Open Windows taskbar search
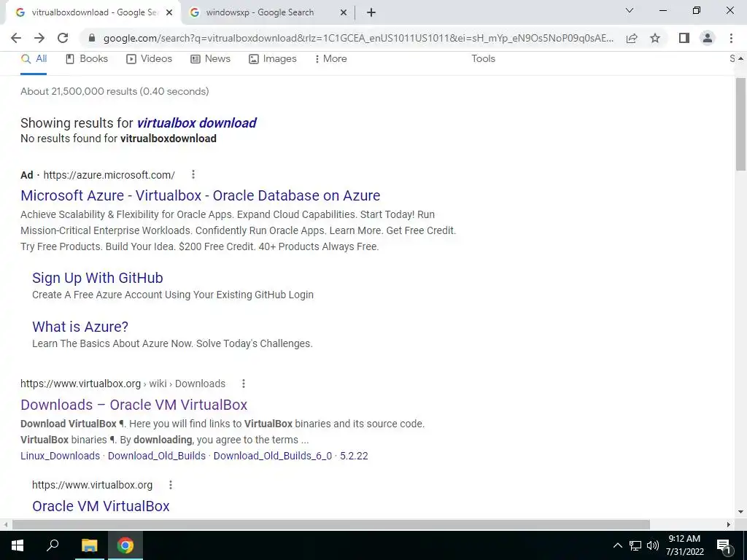Image resolution: width=747 pixels, height=560 pixels. pos(53,545)
